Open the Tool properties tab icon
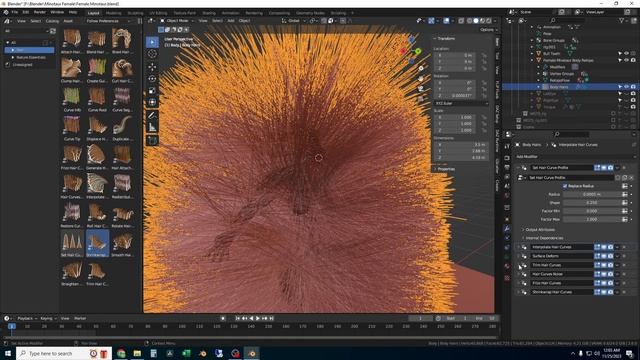The height and width of the screenshot is (360, 640). click(507, 146)
